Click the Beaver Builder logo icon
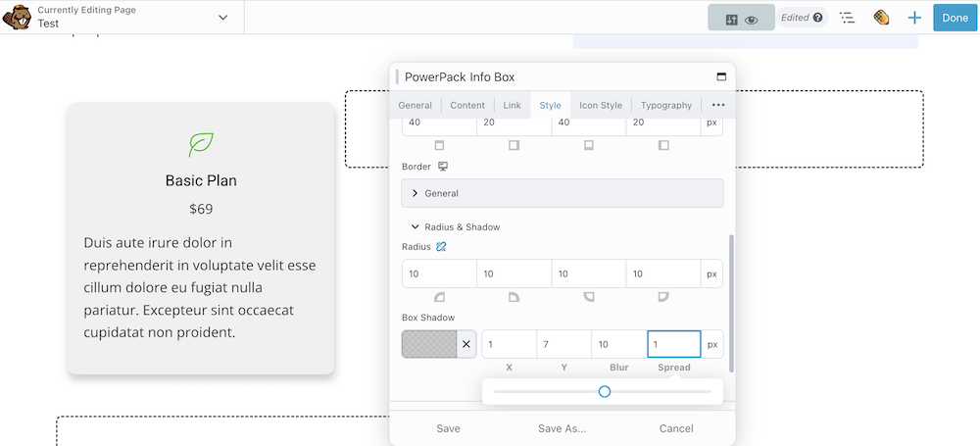The image size is (980, 446). coord(17,17)
